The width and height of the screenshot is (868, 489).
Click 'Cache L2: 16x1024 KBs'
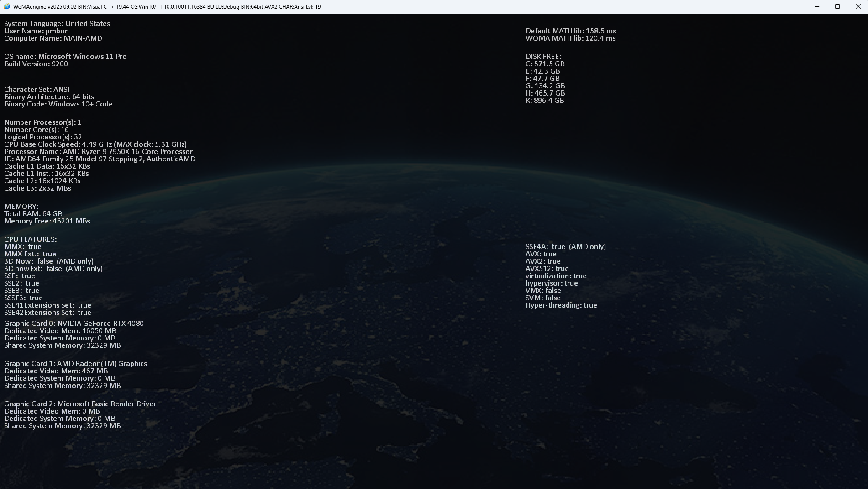click(42, 181)
